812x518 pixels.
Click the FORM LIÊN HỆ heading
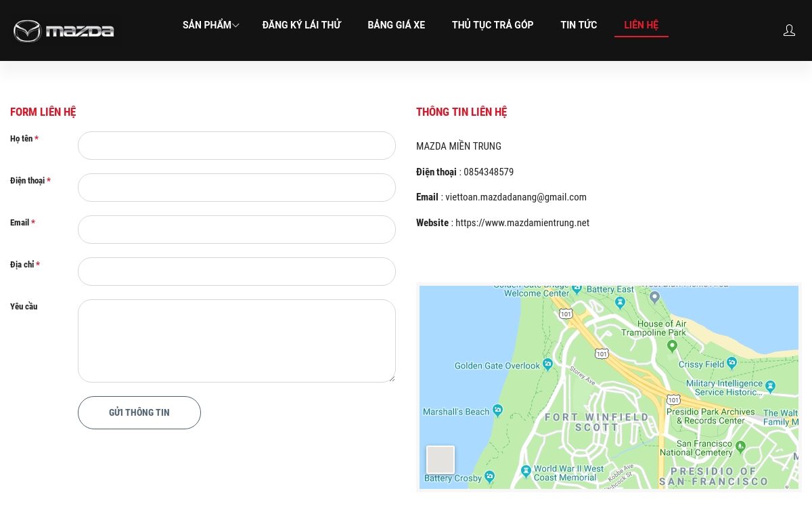click(x=43, y=112)
